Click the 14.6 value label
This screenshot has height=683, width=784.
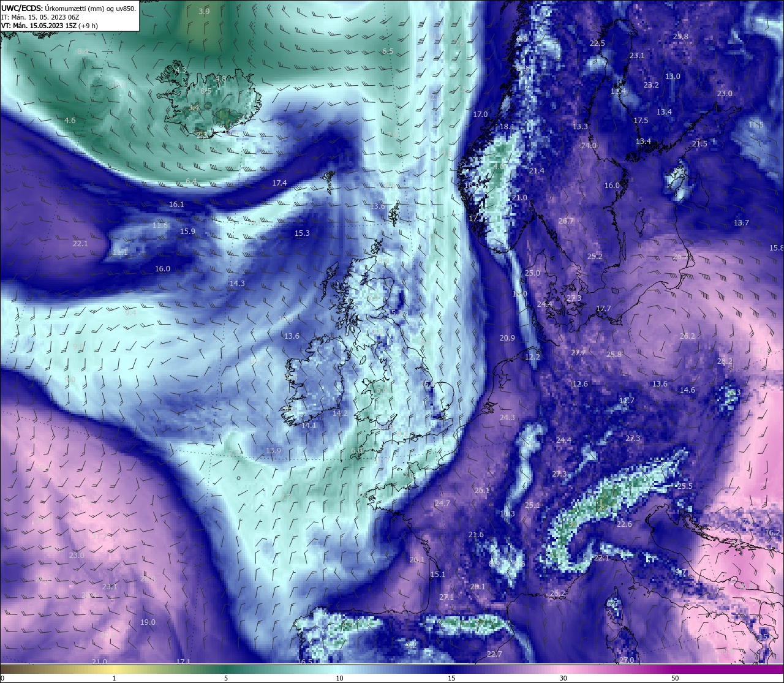[687, 390]
